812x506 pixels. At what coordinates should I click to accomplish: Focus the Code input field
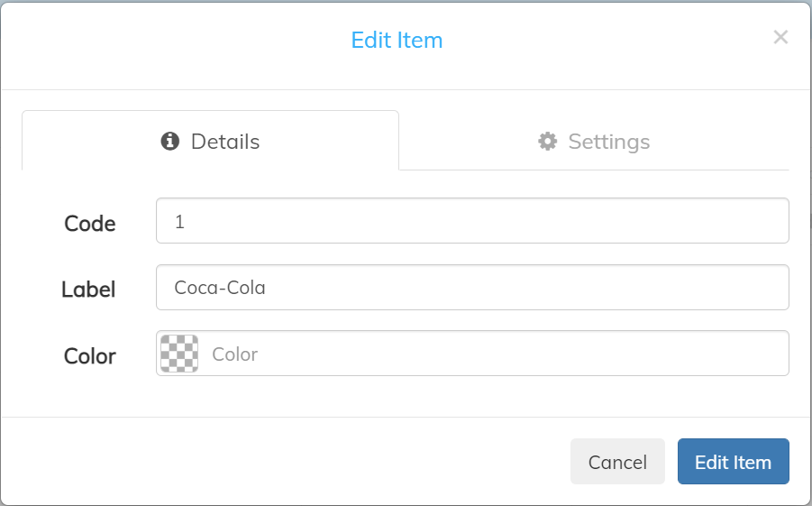tap(472, 220)
